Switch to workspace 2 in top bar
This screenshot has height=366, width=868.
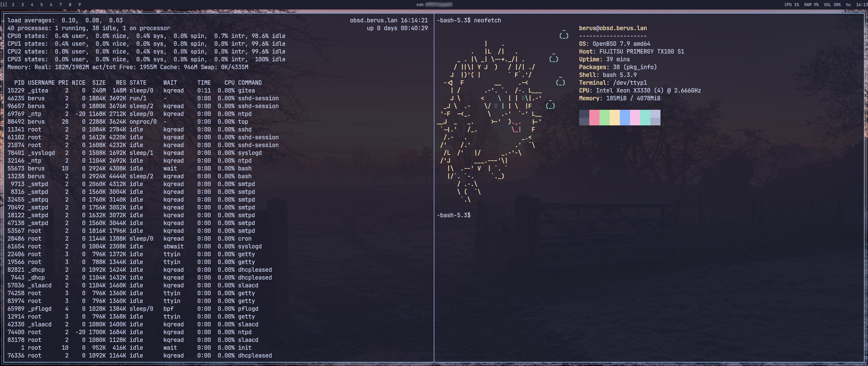click(x=13, y=5)
